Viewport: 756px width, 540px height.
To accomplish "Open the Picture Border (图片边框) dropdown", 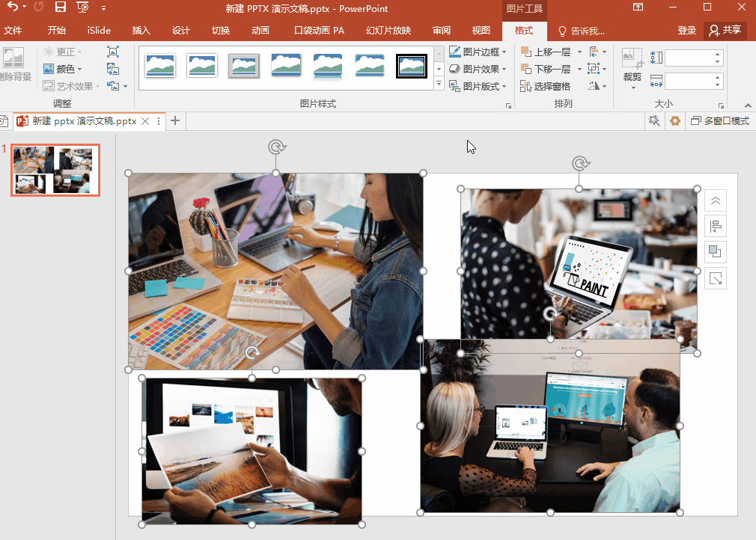I will pos(478,52).
